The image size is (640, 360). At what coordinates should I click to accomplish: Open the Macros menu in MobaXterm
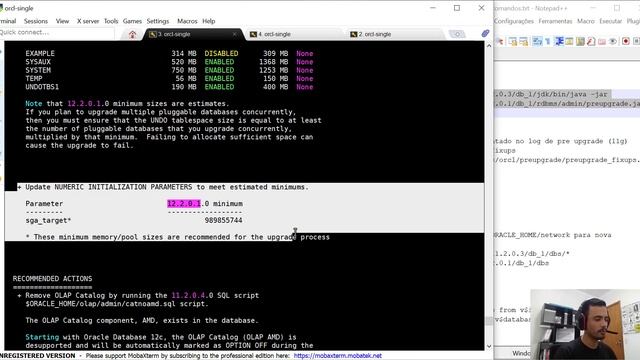[x=187, y=21]
